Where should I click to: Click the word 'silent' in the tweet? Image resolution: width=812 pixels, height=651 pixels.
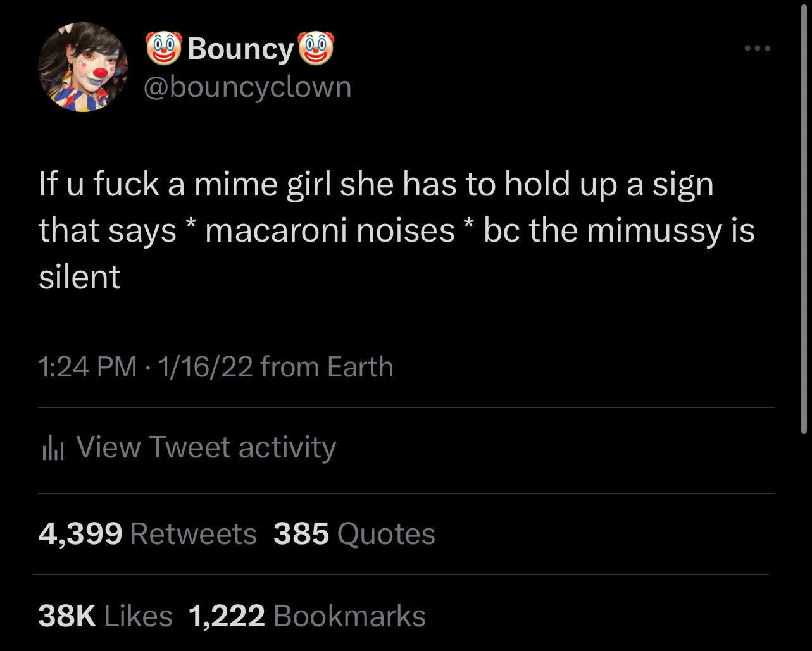point(80,277)
